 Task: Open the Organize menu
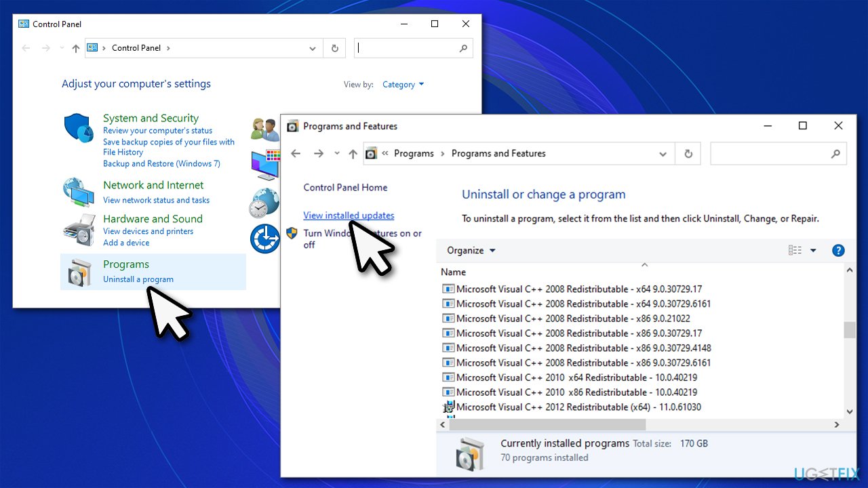[471, 251]
